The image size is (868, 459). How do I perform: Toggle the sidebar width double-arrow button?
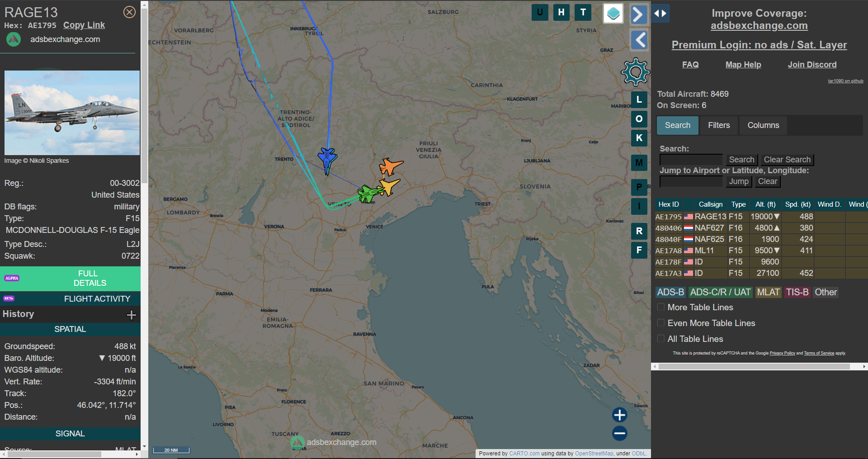(x=660, y=14)
